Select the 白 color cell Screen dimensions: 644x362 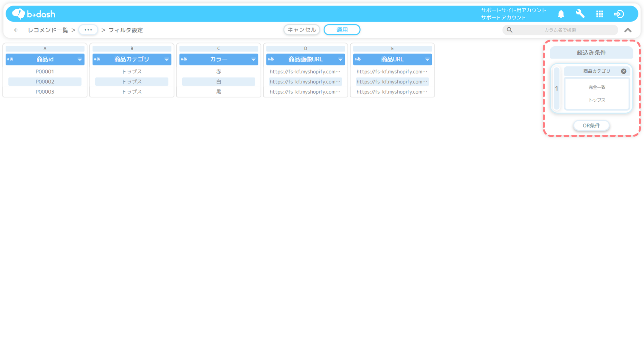tap(219, 82)
